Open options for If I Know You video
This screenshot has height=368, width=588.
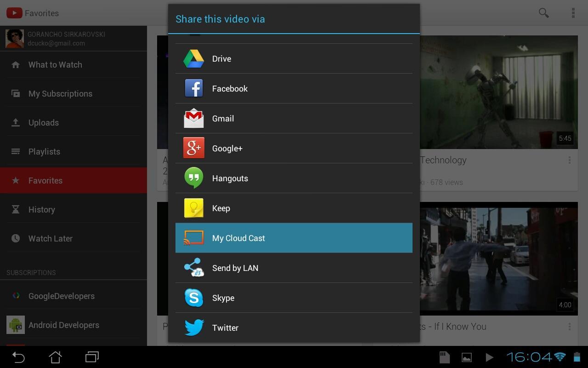[570, 327]
